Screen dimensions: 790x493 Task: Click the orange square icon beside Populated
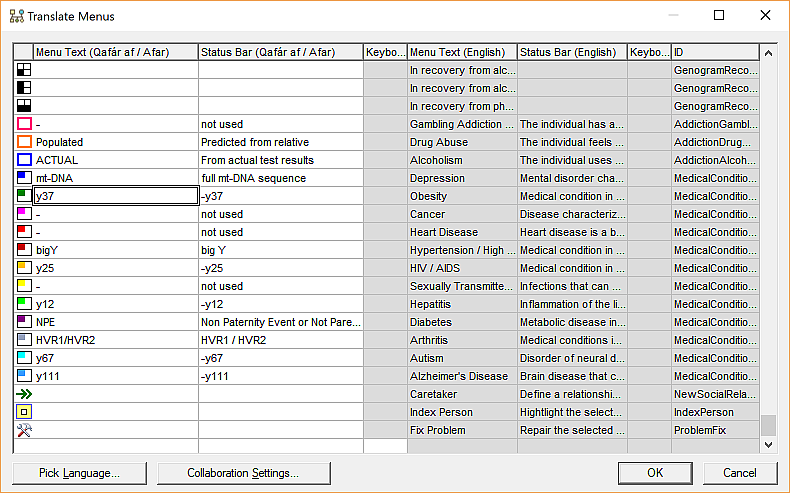coord(24,142)
